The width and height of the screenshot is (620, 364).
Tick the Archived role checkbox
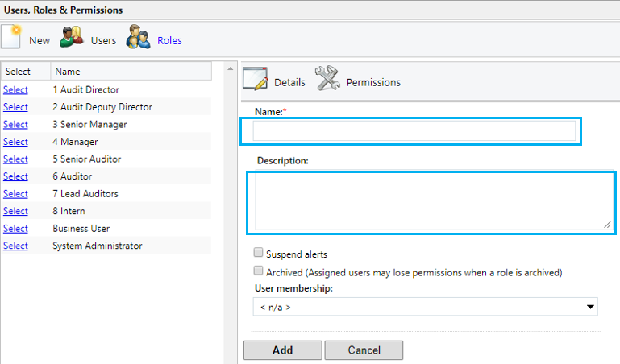pos(258,271)
